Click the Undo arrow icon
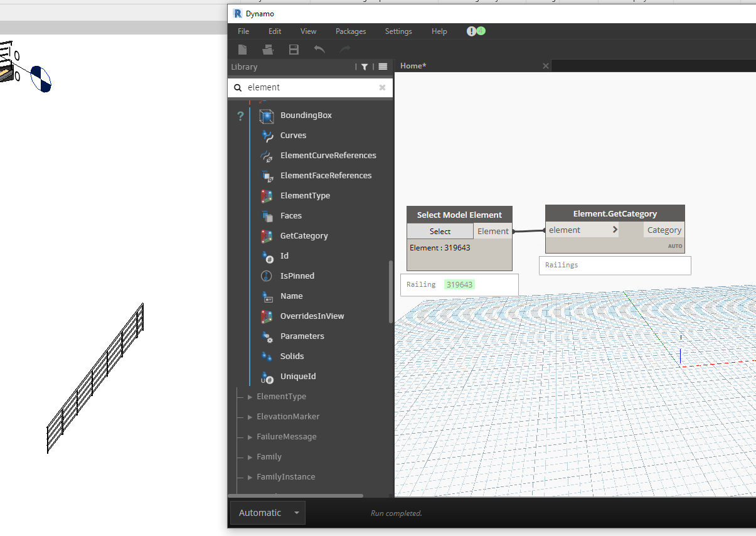Screen dimensions: 756x536 (x=319, y=49)
